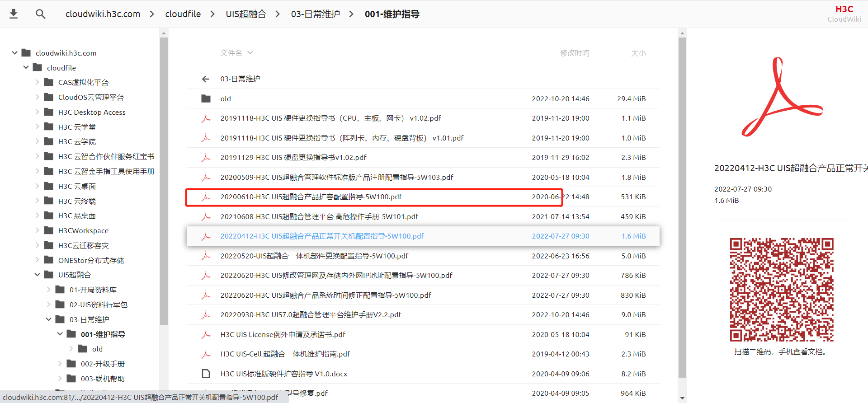
Task: Click PDF icon of H3C UIS License例外申请及承诺书
Action: [206, 334]
